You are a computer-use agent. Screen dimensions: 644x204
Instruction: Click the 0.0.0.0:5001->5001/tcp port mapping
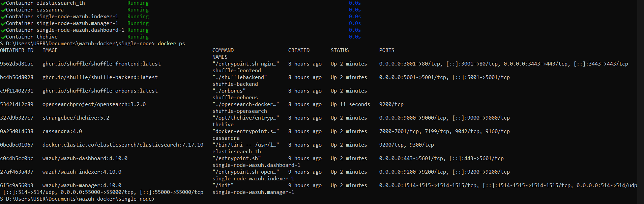tap(413, 77)
